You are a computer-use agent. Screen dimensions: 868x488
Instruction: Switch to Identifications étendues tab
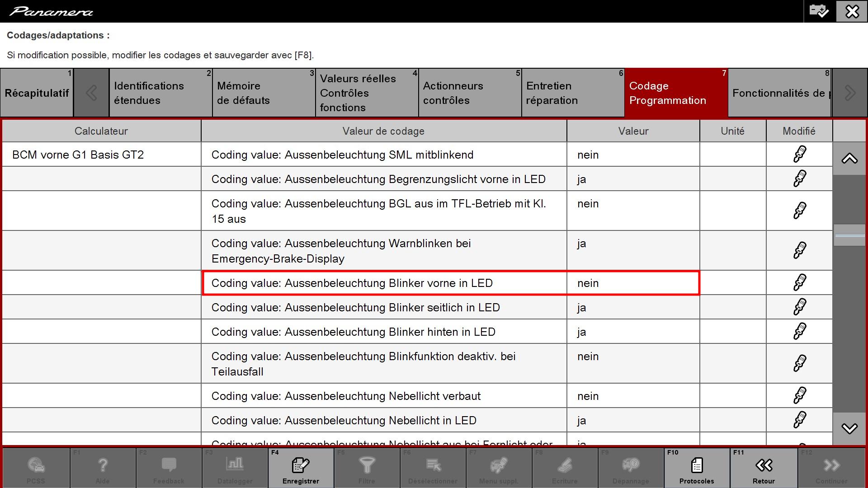click(160, 93)
